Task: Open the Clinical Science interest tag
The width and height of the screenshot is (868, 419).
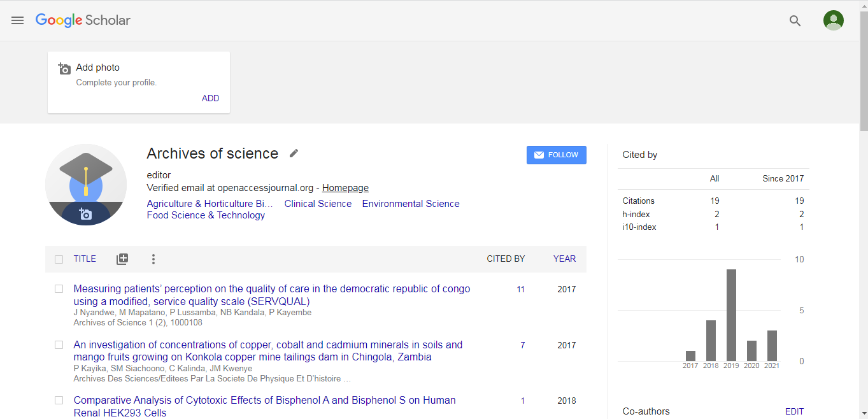Action: click(x=318, y=204)
